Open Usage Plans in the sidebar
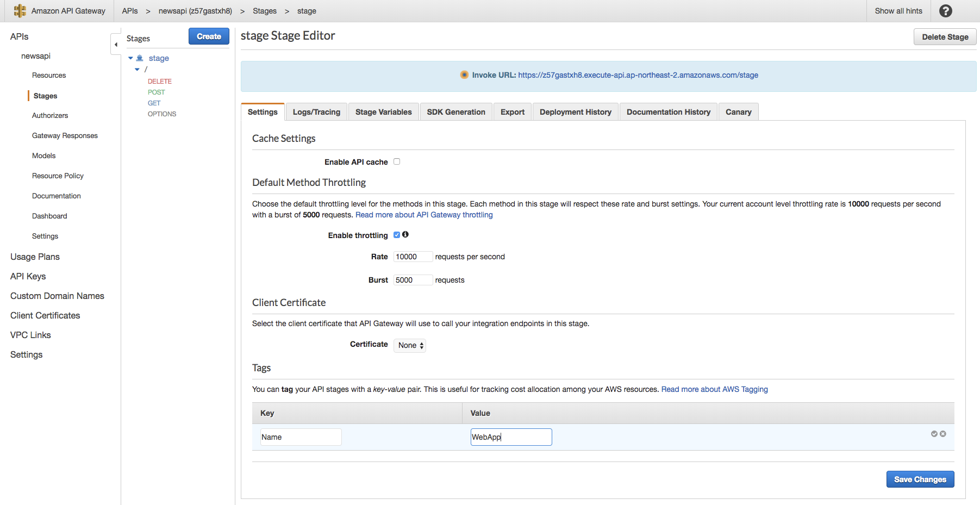 coord(35,257)
